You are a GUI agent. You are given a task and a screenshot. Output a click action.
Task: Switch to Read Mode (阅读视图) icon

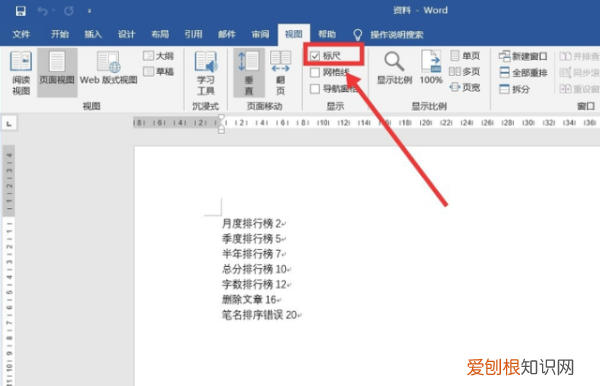(x=21, y=73)
